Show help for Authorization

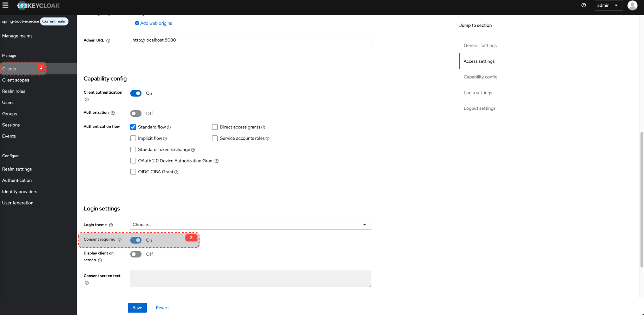coord(113,113)
